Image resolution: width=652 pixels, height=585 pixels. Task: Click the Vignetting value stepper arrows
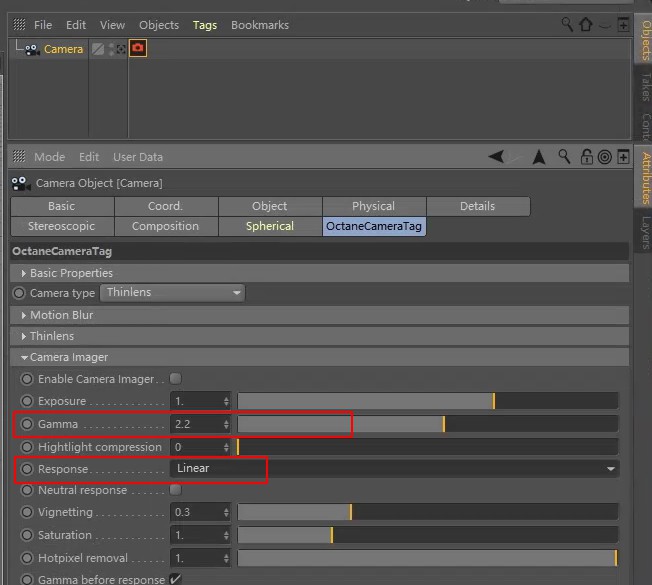point(226,512)
